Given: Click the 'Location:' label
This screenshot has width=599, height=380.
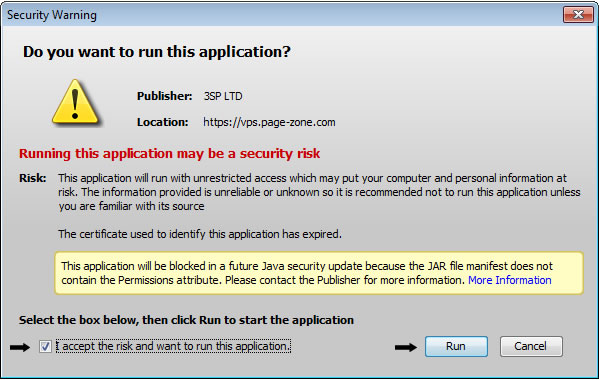Looking at the screenshot, I should (162, 123).
